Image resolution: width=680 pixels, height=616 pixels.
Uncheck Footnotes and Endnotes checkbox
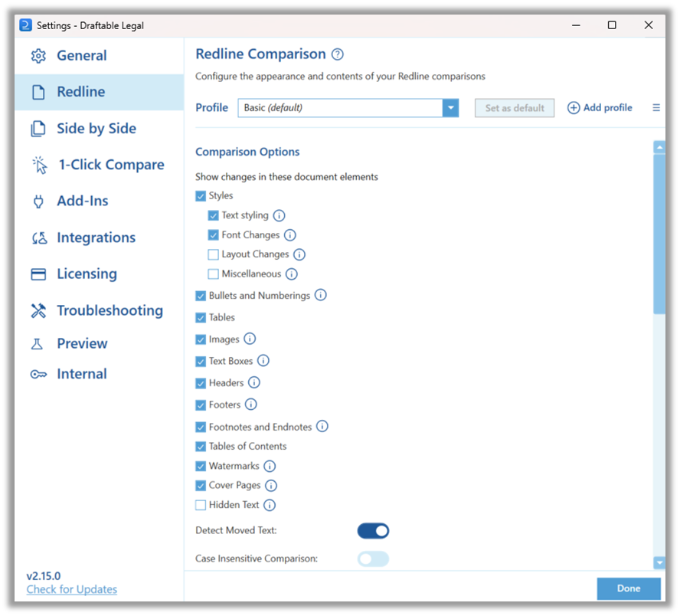(201, 428)
